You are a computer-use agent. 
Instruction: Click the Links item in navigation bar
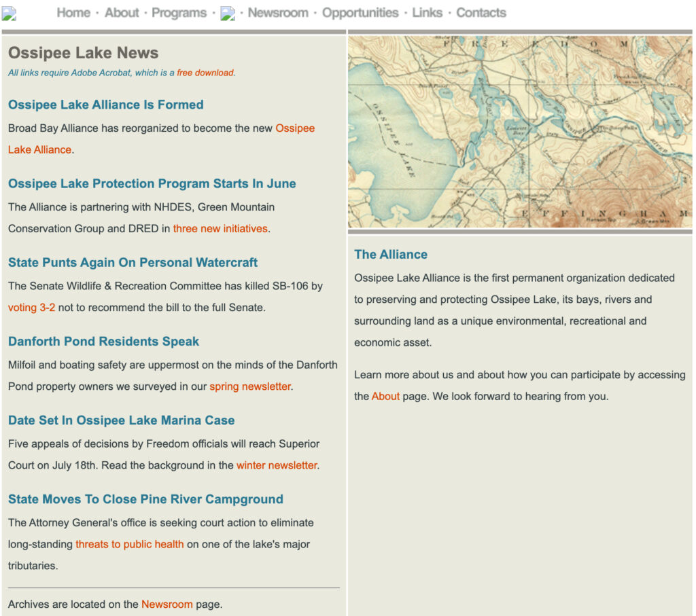click(427, 13)
